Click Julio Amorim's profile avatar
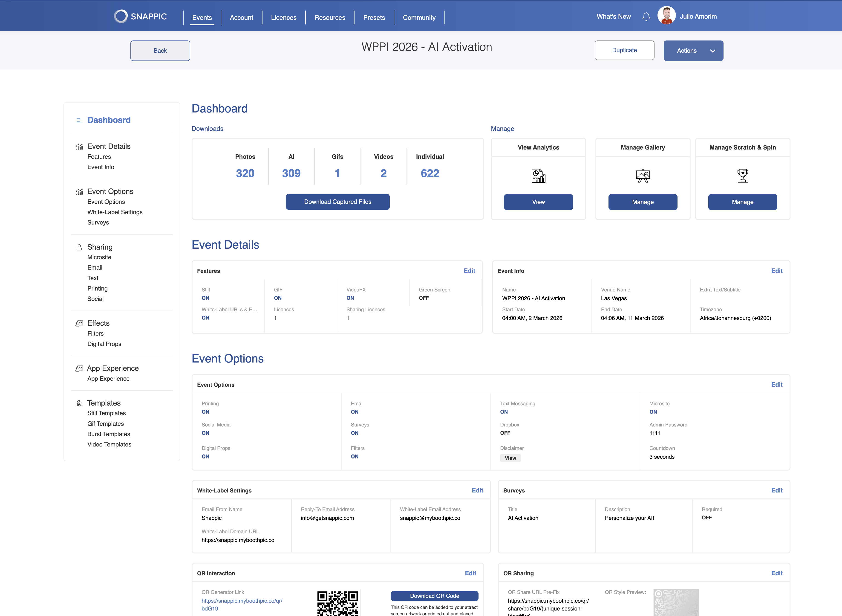This screenshot has width=842, height=616. coord(666,16)
